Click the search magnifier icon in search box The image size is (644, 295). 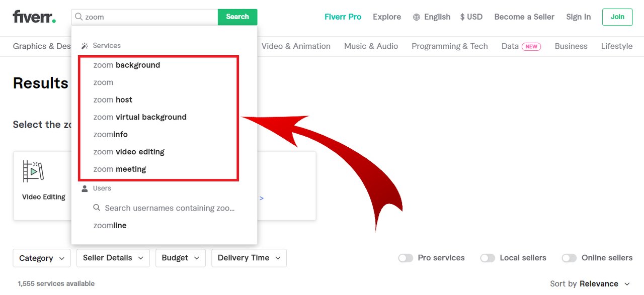78,17
